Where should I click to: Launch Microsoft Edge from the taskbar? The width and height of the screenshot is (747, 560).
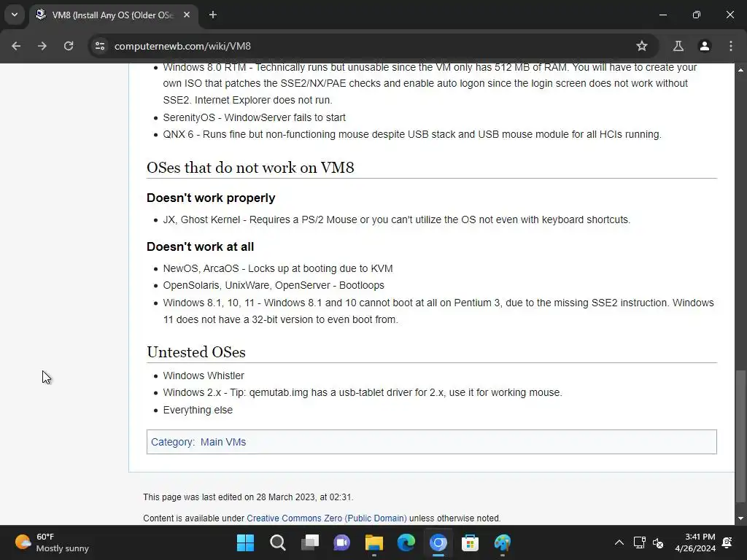(x=406, y=542)
